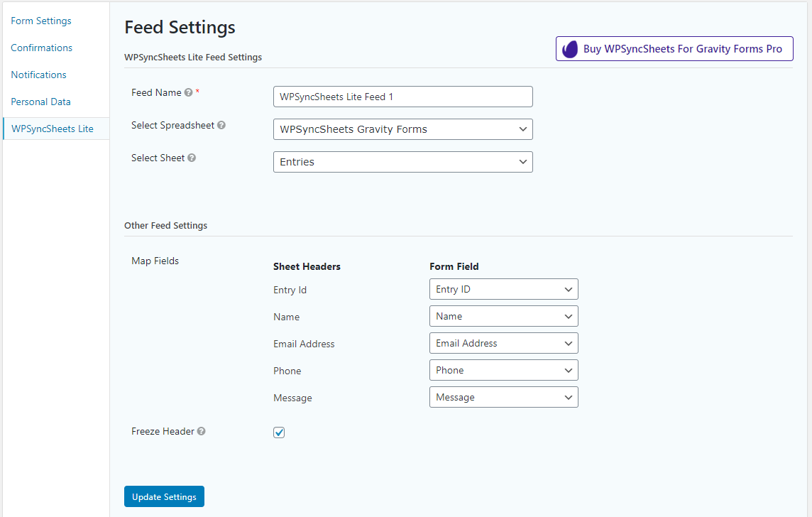Click the Select Spreadsheet help icon
The height and width of the screenshot is (517, 812).
[x=221, y=126]
